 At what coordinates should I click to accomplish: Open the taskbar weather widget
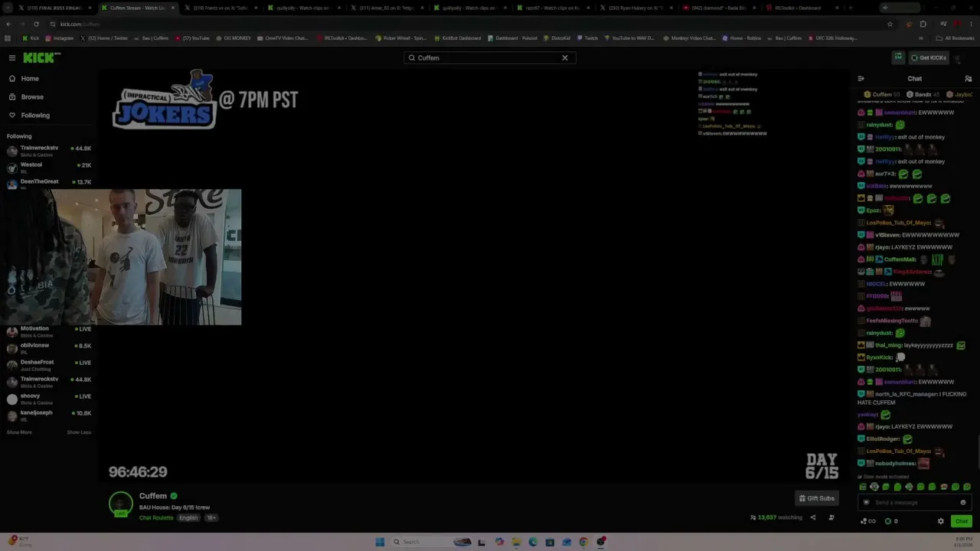[19, 542]
